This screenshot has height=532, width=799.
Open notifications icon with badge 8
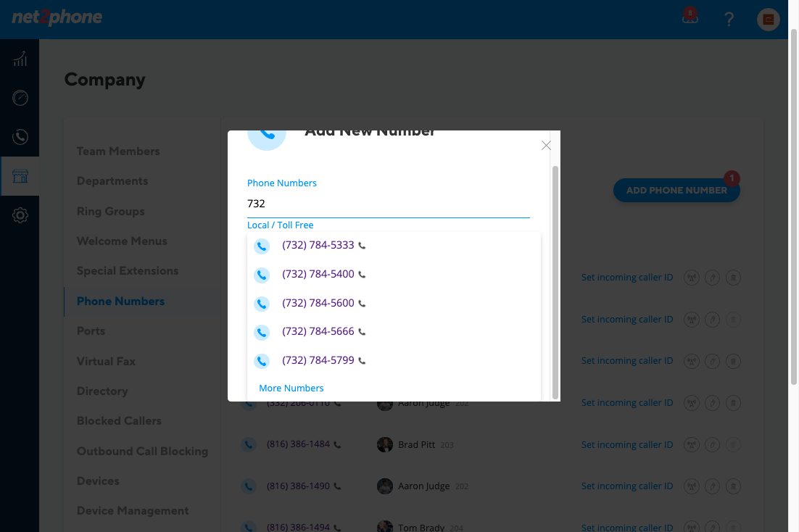click(x=690, y=17)
